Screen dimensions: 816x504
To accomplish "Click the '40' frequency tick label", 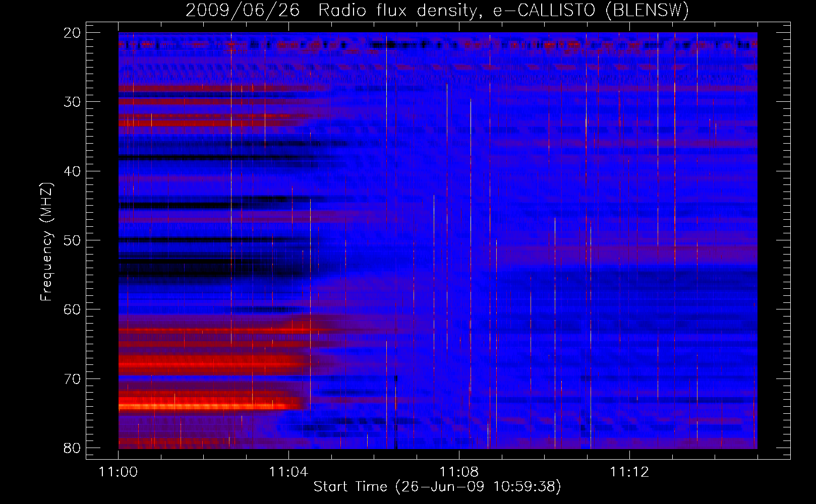I will 73,171.
